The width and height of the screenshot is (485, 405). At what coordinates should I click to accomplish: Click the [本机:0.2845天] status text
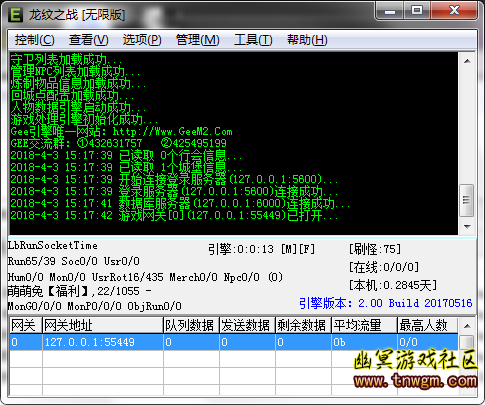393,285
